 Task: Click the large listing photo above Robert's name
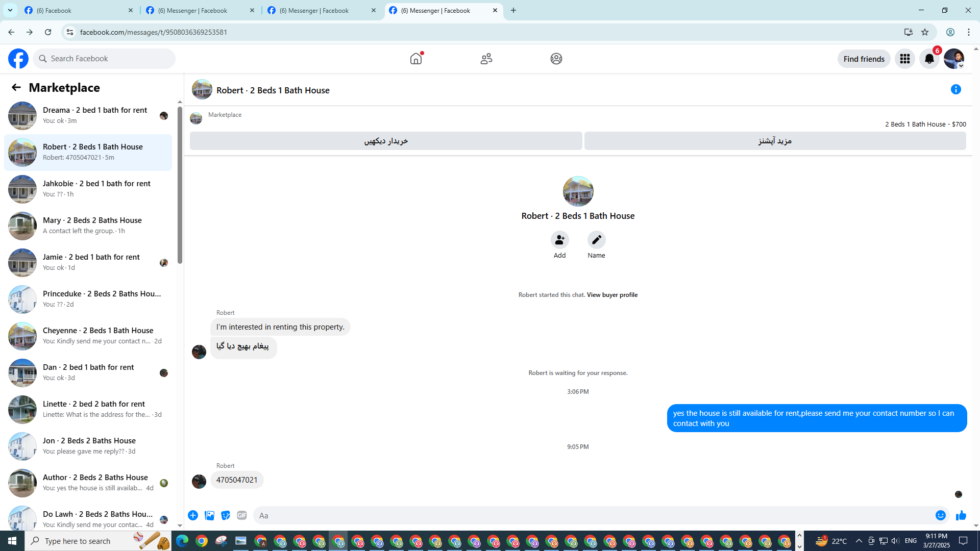[578, 192]
